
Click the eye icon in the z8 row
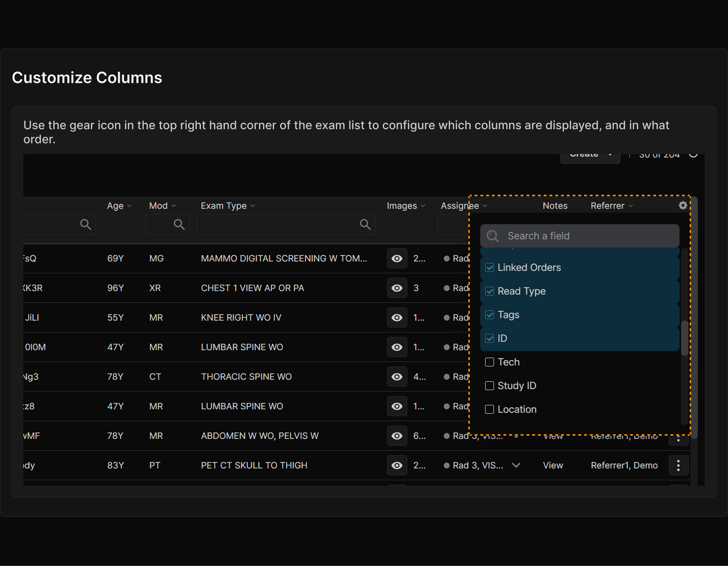tap(397, 406)
